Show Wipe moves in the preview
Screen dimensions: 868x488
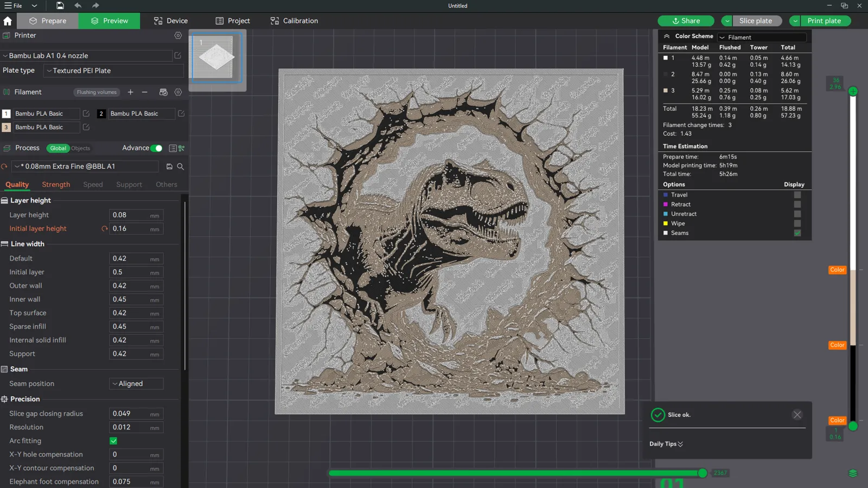797,223
